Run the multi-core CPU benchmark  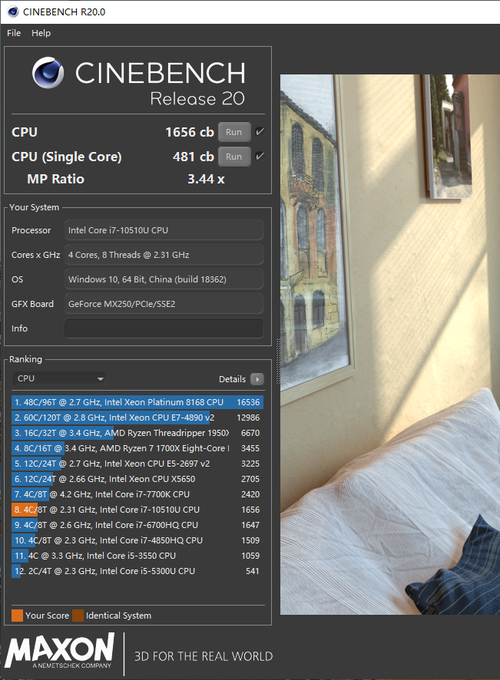pyautogui.click(x=234, y=132)
